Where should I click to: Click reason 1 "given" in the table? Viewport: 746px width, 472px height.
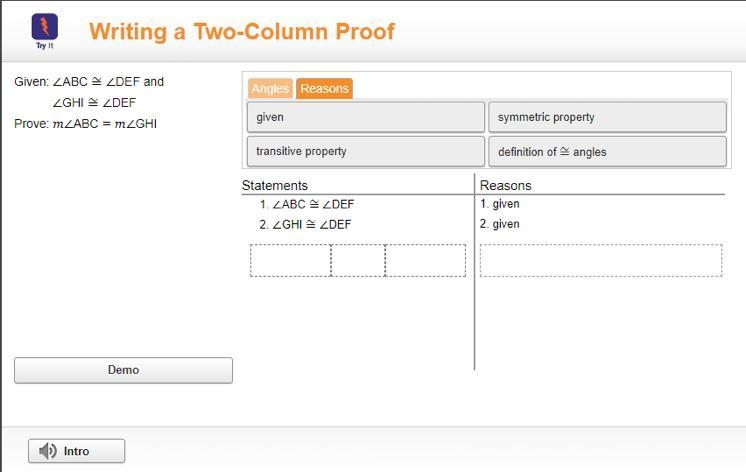pyautogui.click(x=500, y=204)
